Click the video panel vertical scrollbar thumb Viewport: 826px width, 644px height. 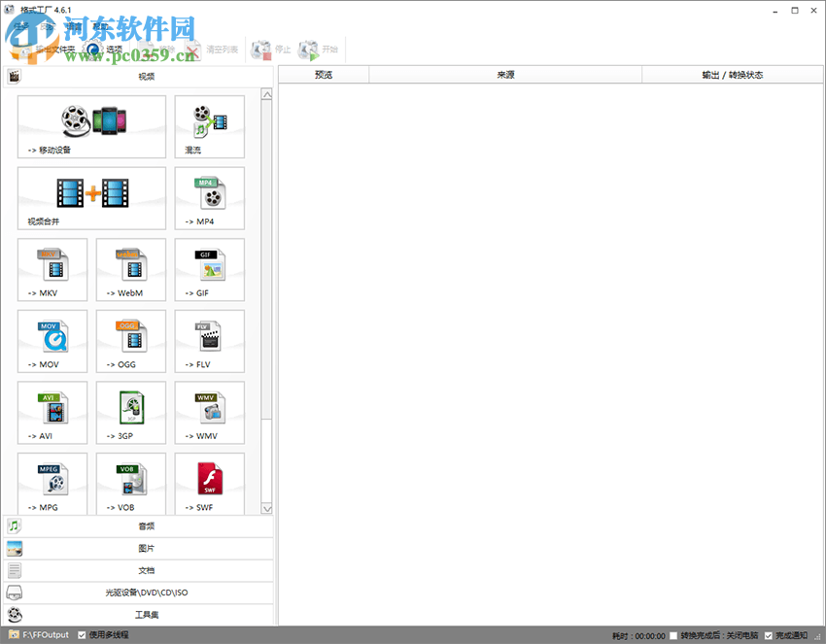[x=267, y=260]
